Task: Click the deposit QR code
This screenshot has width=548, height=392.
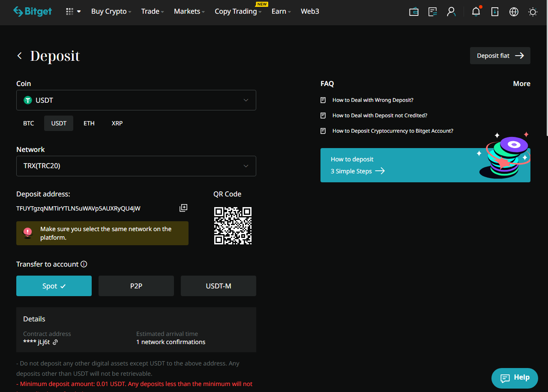Action: (x=233, y=226)
